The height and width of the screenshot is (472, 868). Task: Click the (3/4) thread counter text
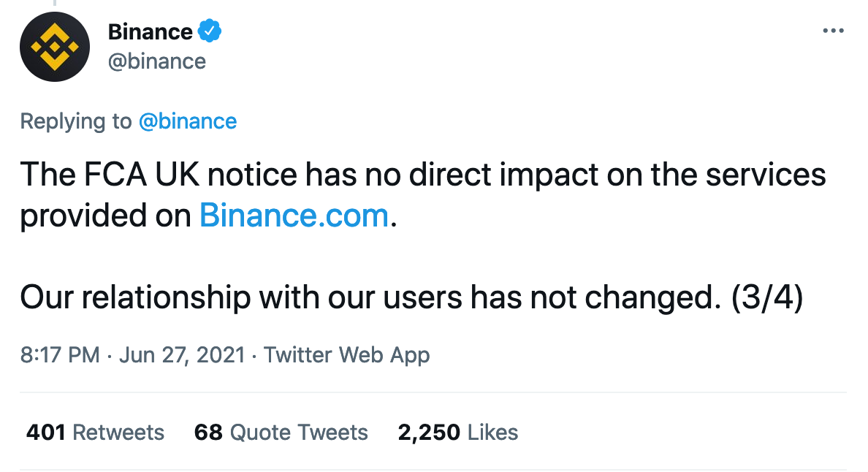[x=766, y=297]
